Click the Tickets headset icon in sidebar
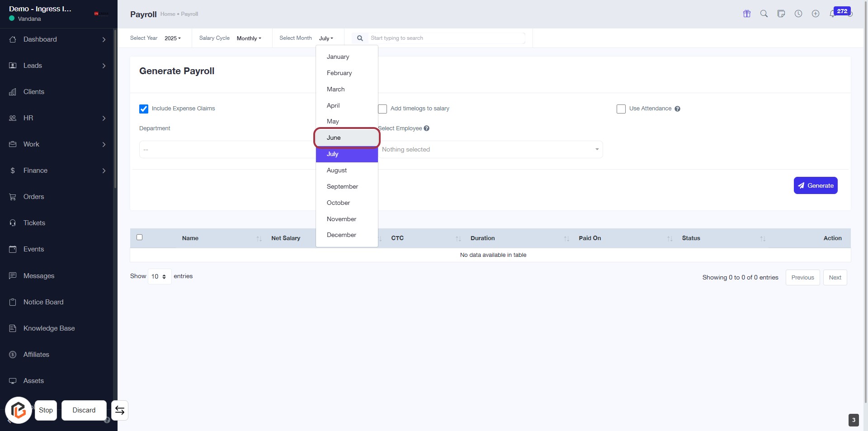This screenshot has height=431, width=868. coord(13,223)
